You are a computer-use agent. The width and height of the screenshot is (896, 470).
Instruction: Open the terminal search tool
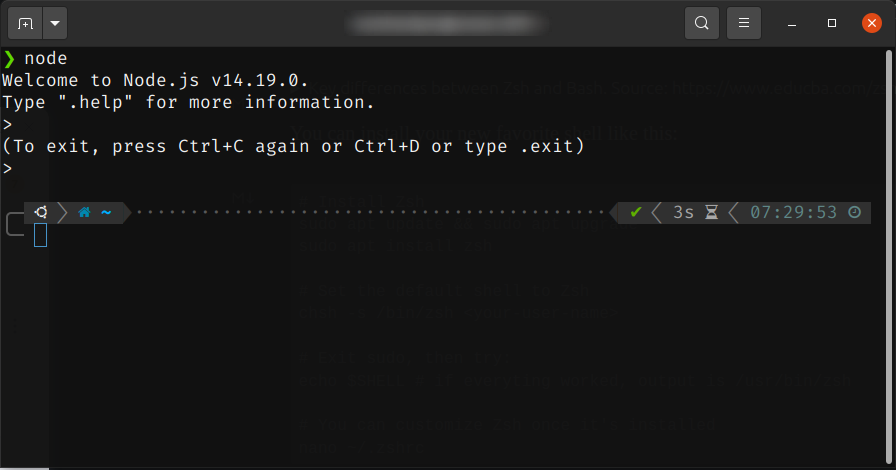[x=702, y=23]
